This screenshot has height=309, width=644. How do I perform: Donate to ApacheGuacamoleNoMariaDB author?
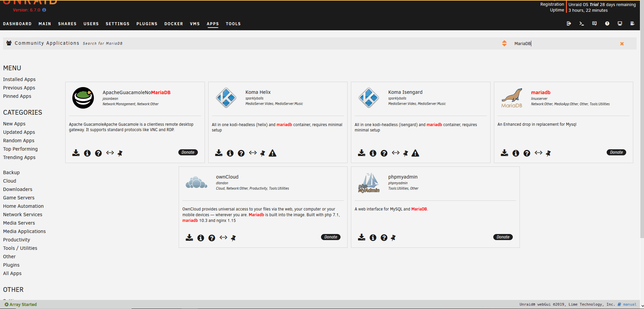188,152
